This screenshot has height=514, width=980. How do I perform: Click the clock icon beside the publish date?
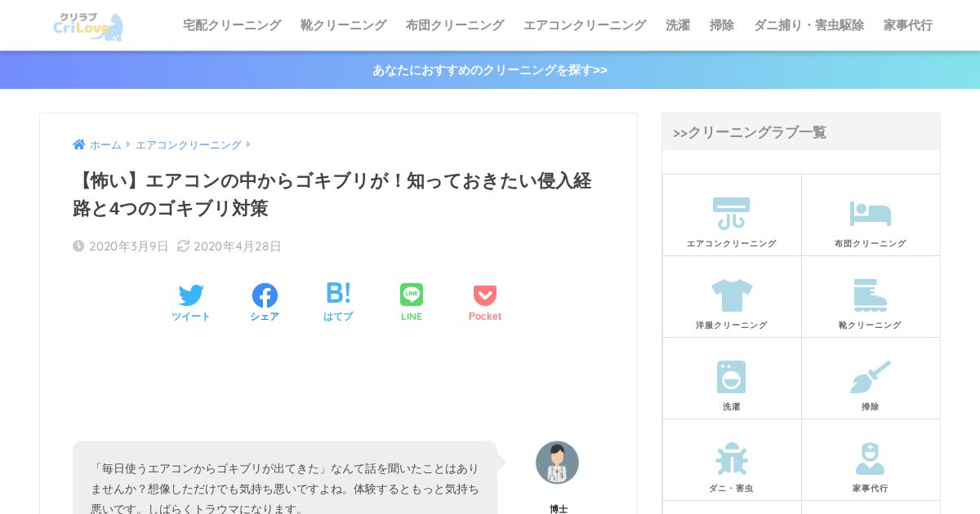78,246
